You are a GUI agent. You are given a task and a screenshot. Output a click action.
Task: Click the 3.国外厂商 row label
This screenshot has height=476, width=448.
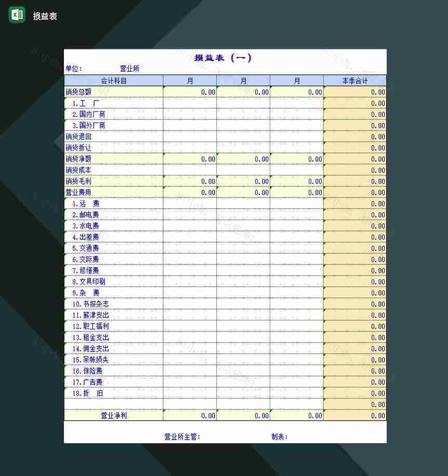tap(88, 125)
